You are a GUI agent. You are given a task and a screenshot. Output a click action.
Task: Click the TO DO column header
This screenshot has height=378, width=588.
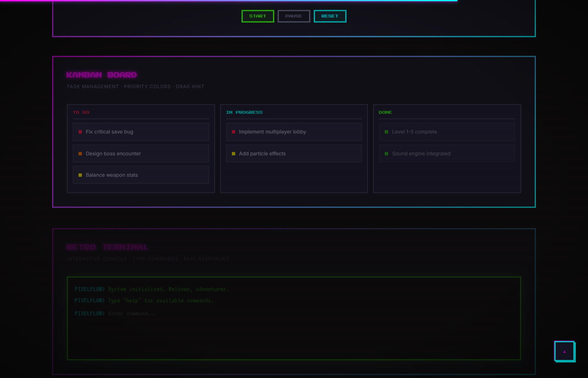[x=81, y=113]
